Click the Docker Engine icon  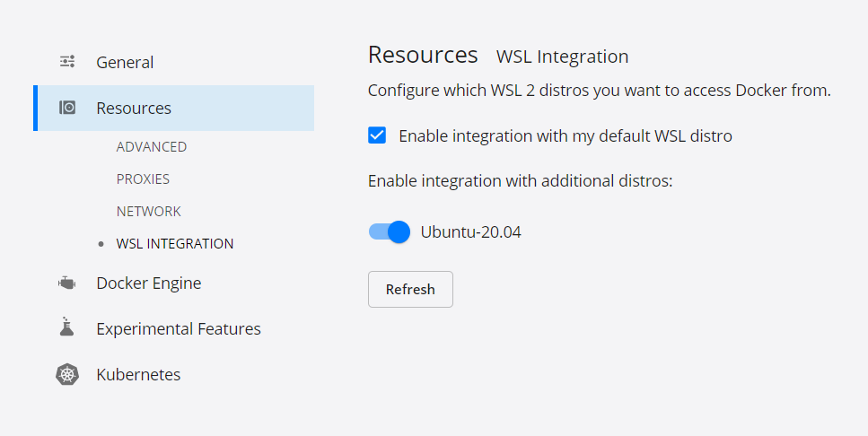click(66, 283)
